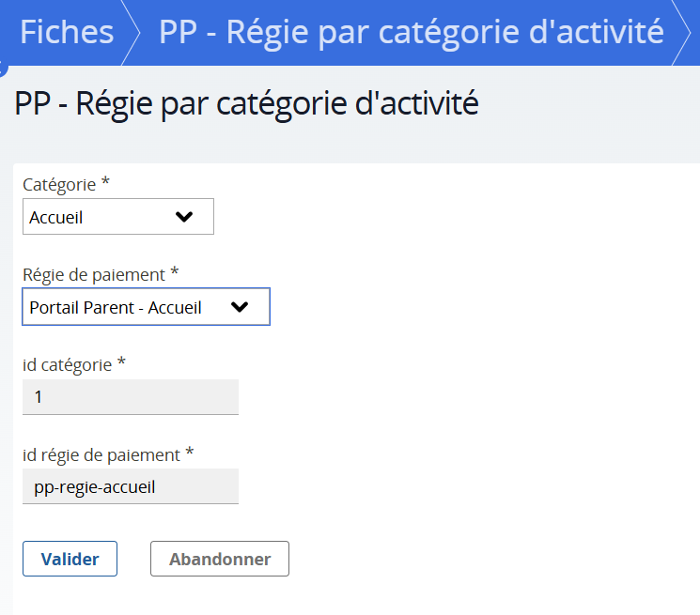Viewport: 700px width, 615px height.
Task: Click the Catégorie field label
Action: [x=59, y=184]
